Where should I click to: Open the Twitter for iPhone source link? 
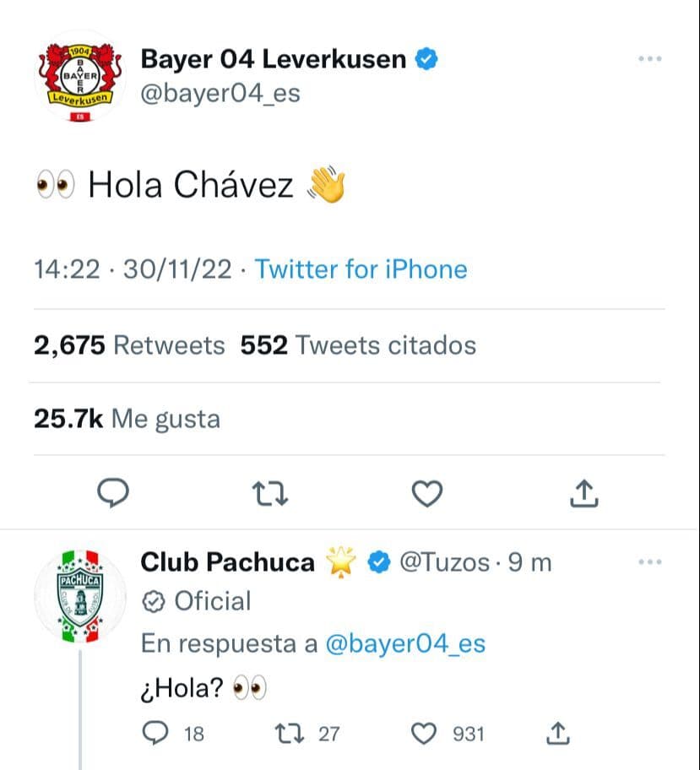pyautogui.click(x=361, y=269)
